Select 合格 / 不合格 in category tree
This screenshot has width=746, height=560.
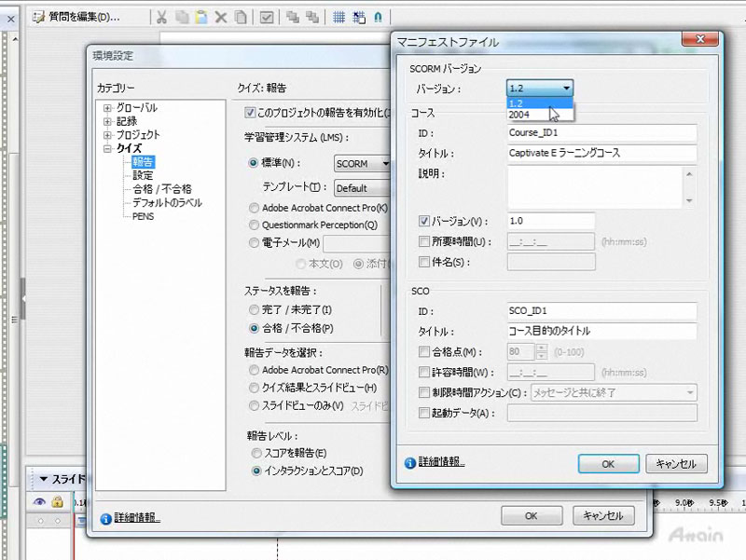[x=162, y=188]
